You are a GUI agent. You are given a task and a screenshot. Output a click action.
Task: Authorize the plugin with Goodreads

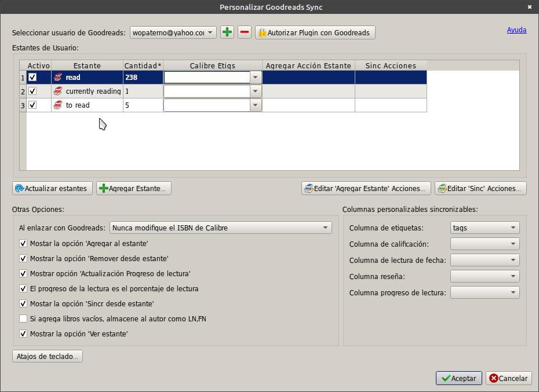(315, 32)
